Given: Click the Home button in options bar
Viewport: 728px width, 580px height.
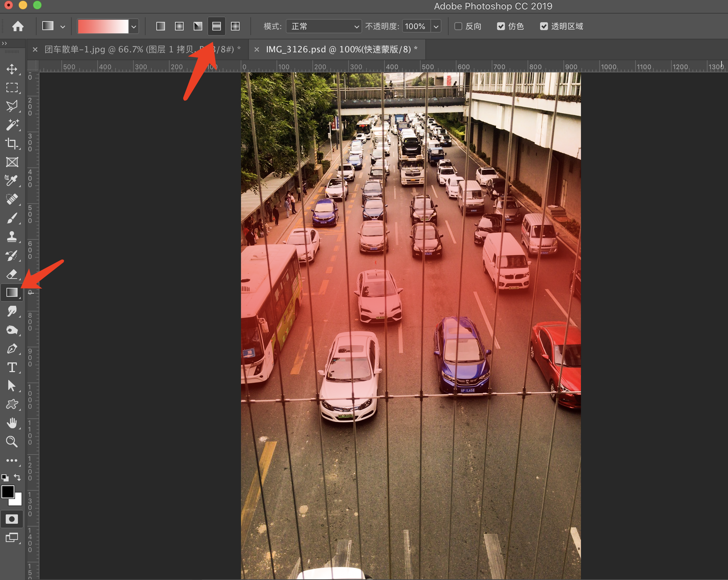Looking at the screenshot, I should click(x=18, y=26).
